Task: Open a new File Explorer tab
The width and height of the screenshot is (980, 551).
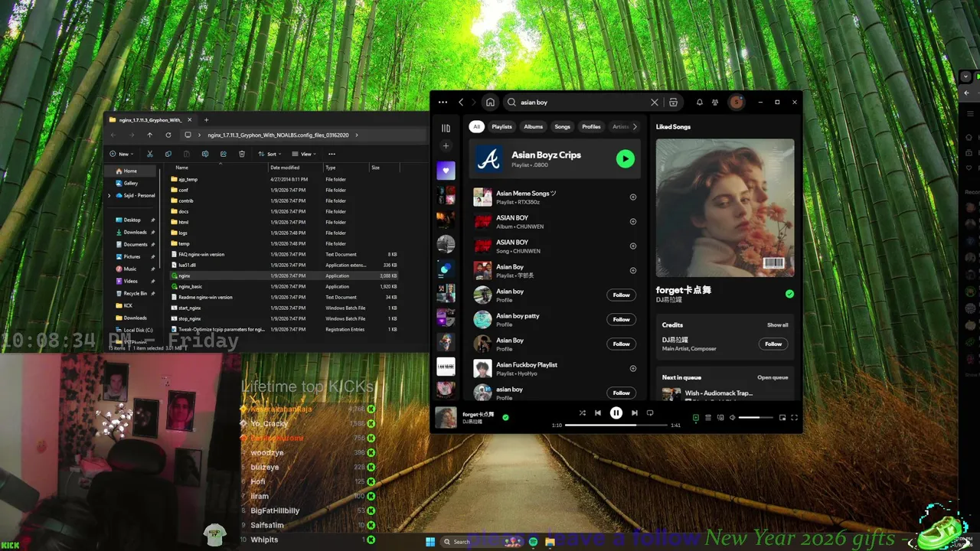Action: (x=206, y=119)
